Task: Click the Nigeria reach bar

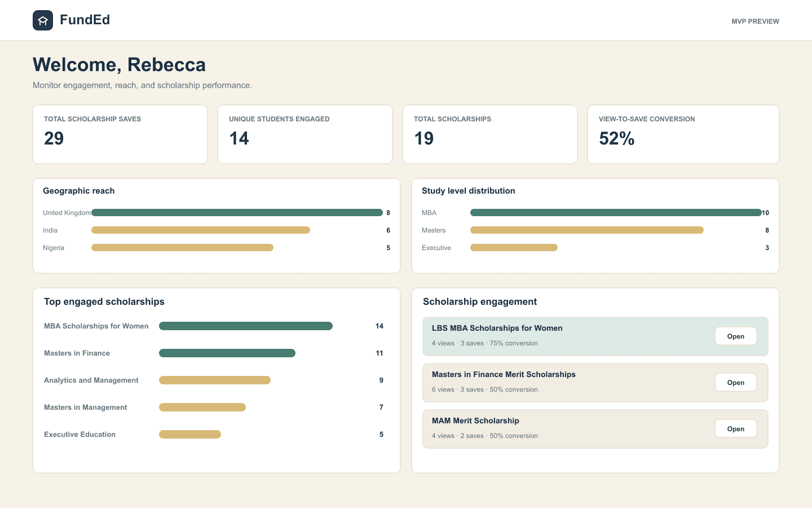Action: (182, 248)
